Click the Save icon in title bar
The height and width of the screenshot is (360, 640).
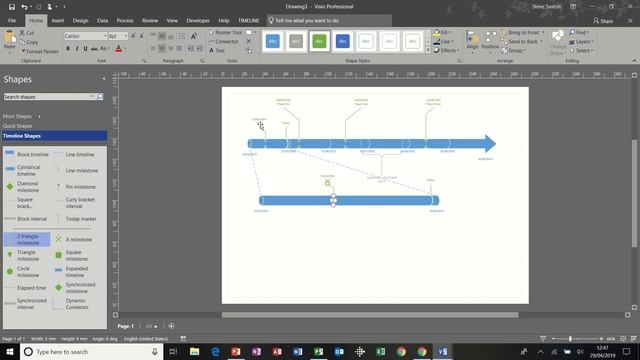pos(12,7)
